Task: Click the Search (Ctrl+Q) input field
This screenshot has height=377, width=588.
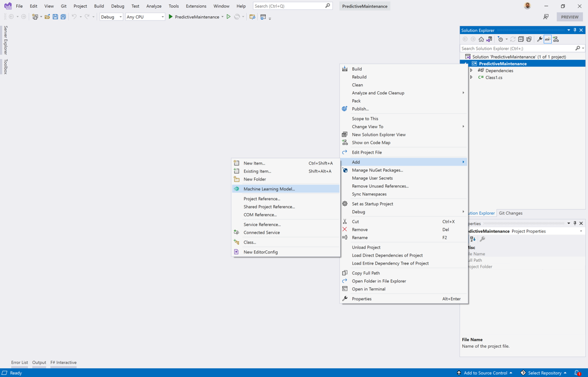Action: click(x=292, y=6)
